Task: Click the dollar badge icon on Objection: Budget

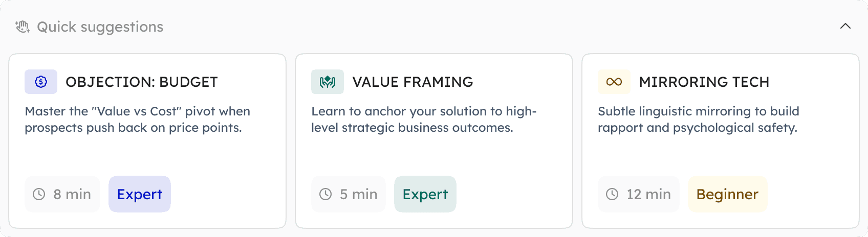Action: coord(41,82)
